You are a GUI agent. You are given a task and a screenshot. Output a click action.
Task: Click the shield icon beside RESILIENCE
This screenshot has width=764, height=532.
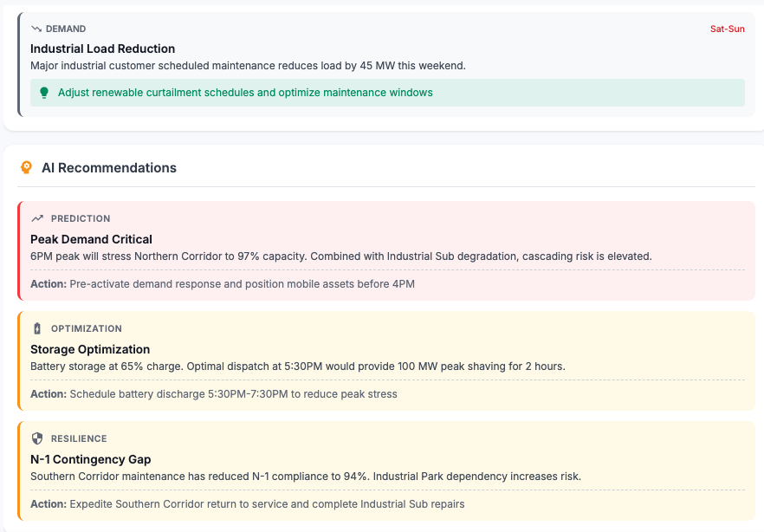pyautogui.click(x=37, y=438)
